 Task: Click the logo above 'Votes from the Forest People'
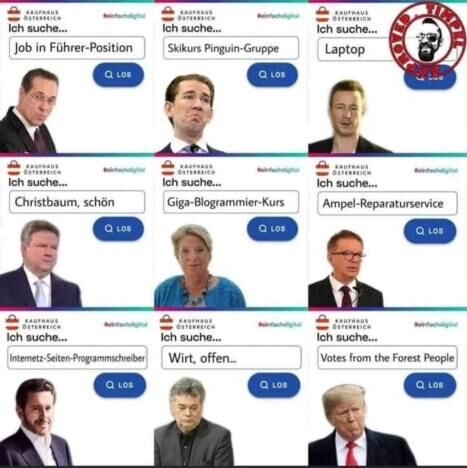point(343,323)
